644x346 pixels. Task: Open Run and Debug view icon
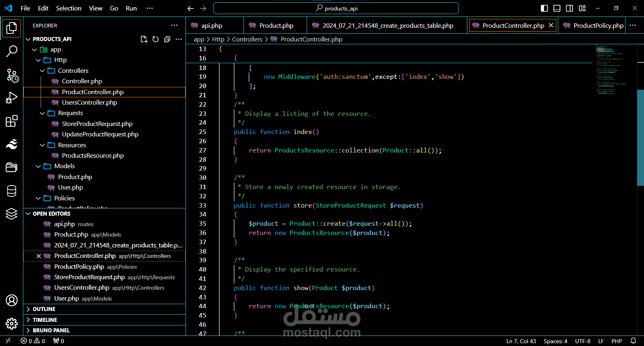coord(12,98)
